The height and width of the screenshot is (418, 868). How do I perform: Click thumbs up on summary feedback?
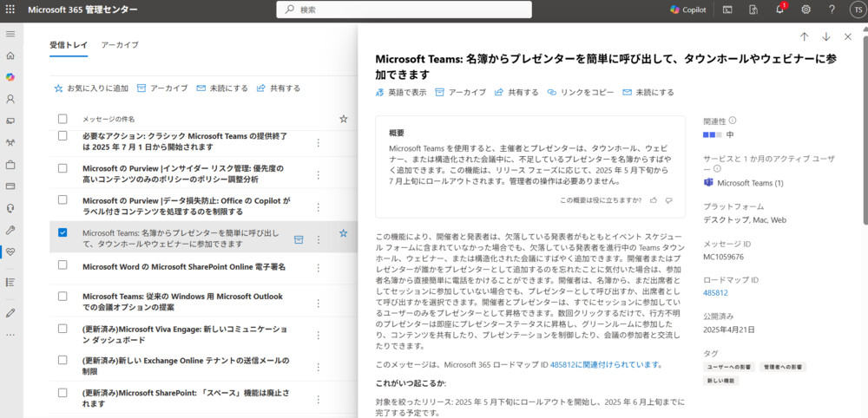coord(653,199)
